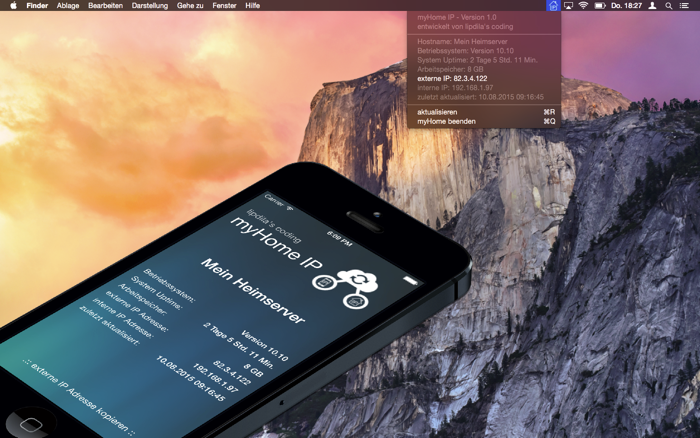Image resolution: width=700 pixels, height=438 pixels.
Task: Open the Wi-Fi status icon
Action: click(x=583, y=5)
